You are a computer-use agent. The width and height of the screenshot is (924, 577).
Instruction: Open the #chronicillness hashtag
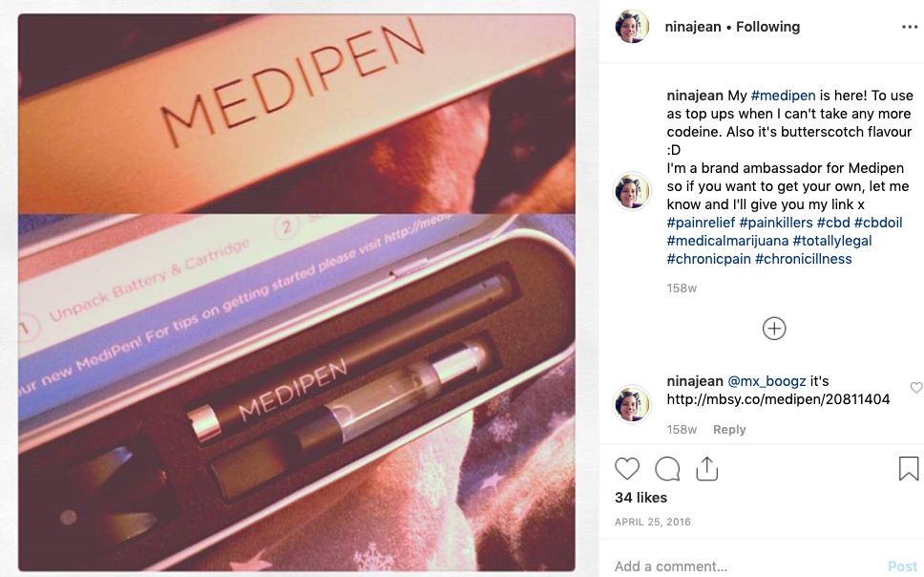point(803,259)
